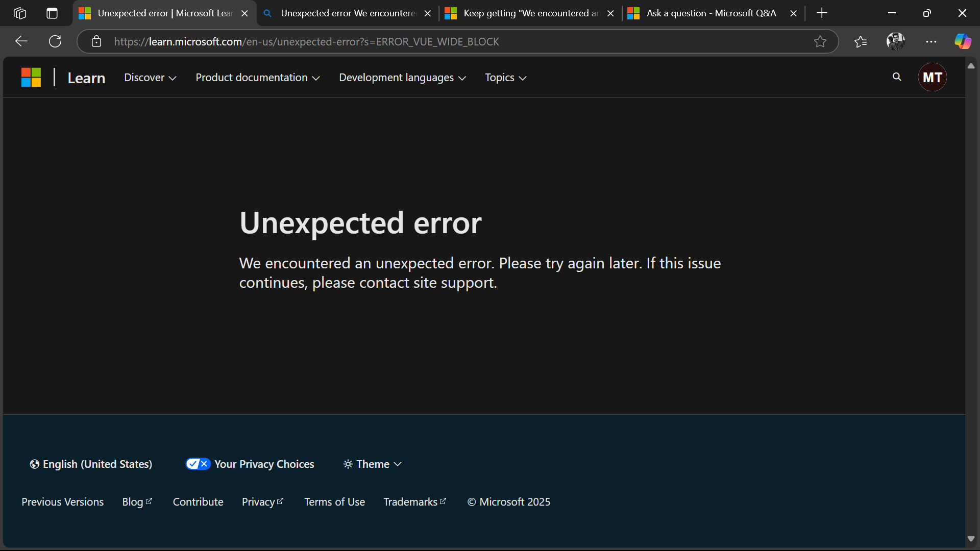Click the browser back arrow
The image size is (980, 551).
pos(21,41)
